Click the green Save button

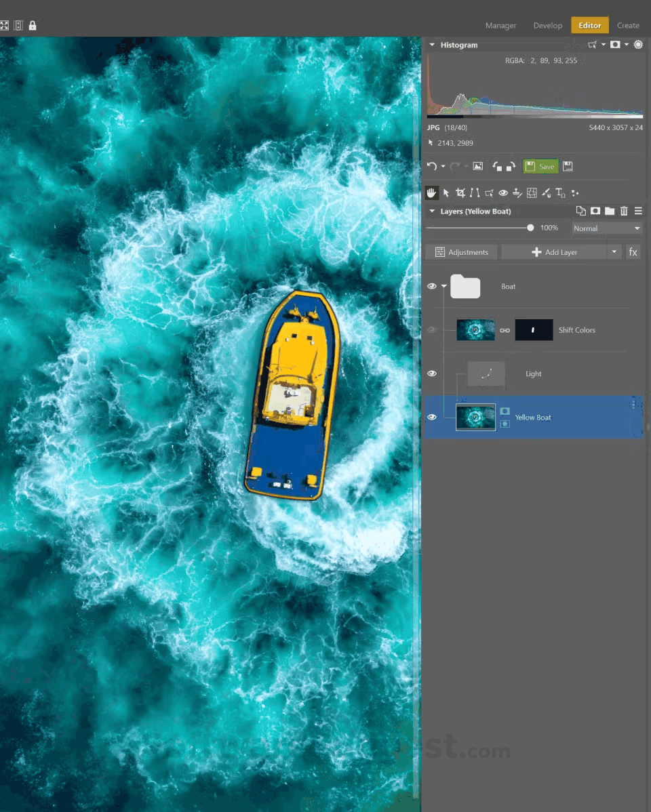click(x=540, y=166)
